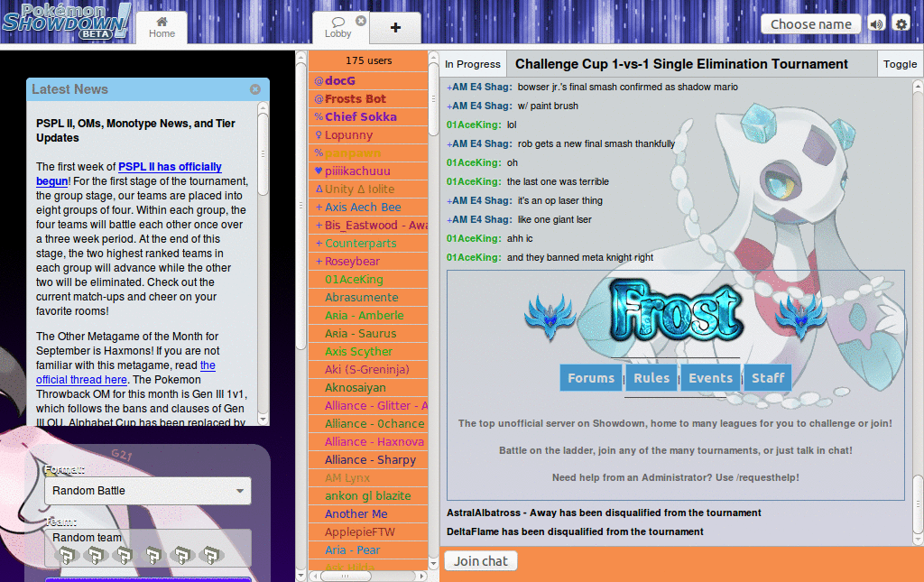
Task: Select user Aki (S-Greninja)
Action: [x=368, y=369]
